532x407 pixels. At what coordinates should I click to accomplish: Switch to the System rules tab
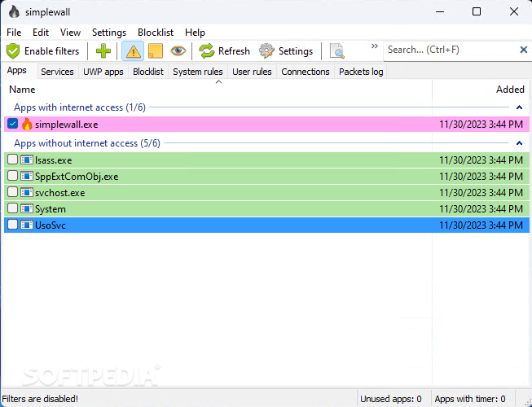198,72
